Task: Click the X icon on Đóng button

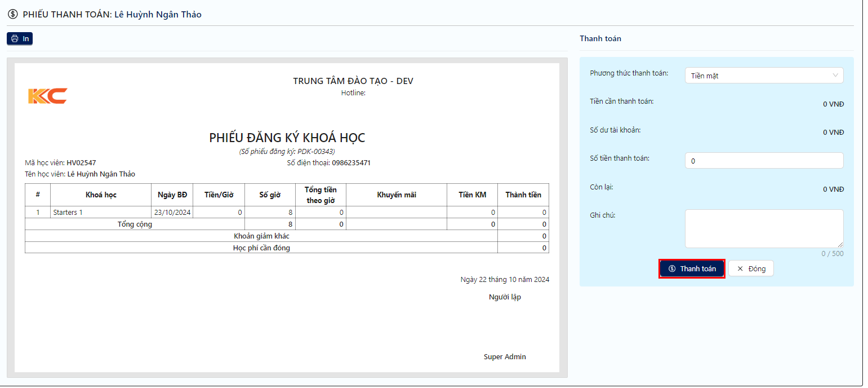Action: tap(740, 268)
